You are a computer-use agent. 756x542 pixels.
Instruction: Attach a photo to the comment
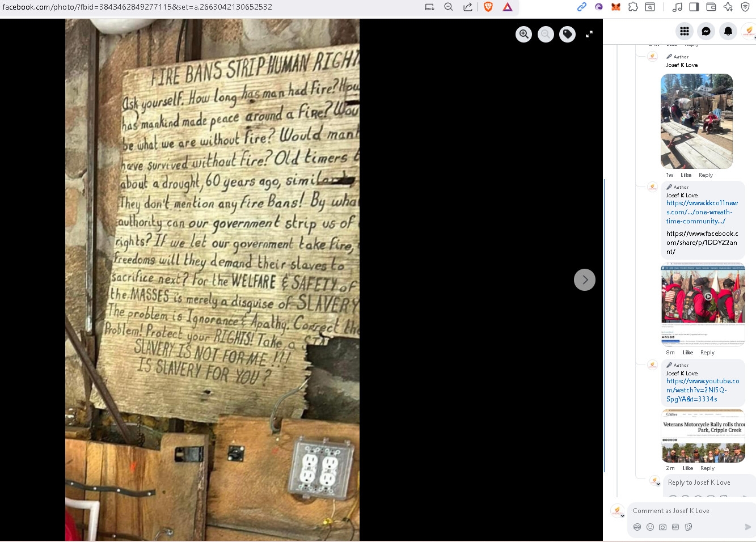[x=662, y=527]
